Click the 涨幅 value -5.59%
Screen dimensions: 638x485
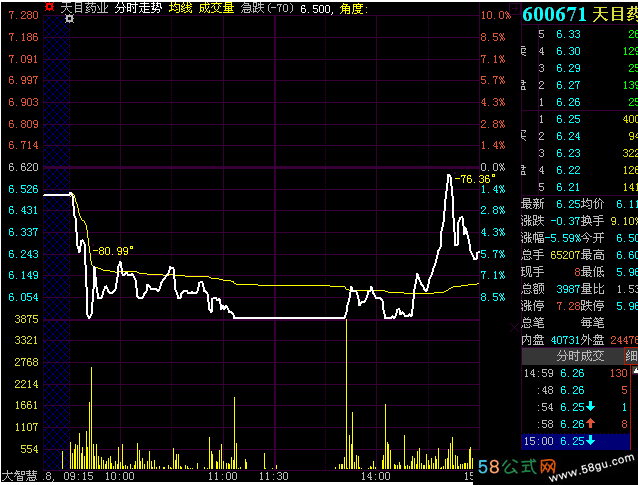tap(563, 238)
